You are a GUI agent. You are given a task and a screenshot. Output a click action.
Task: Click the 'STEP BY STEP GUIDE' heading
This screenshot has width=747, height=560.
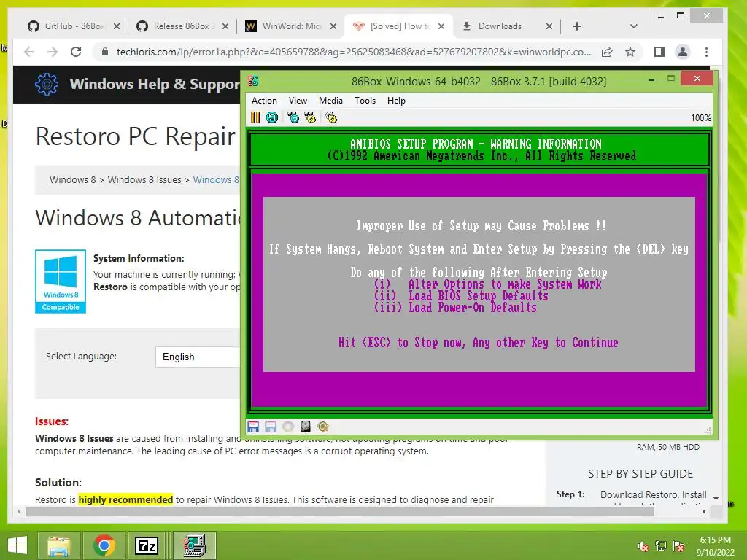640,474
